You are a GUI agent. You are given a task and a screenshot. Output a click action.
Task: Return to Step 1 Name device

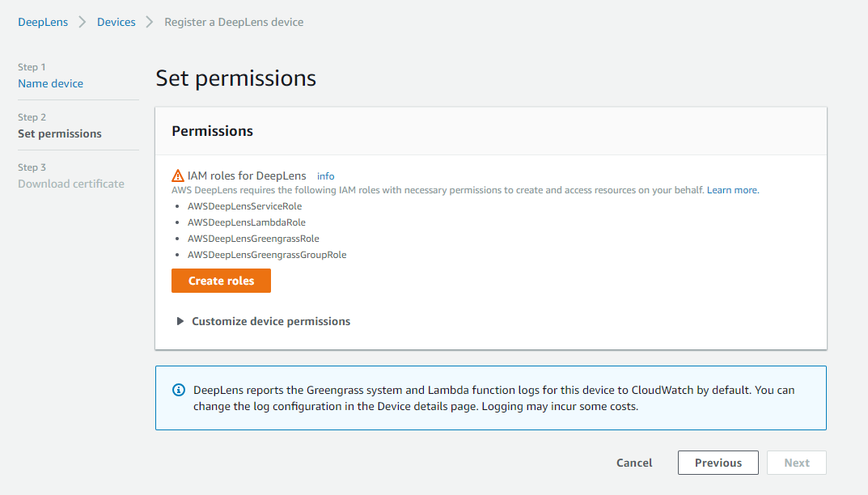point(50,83)
